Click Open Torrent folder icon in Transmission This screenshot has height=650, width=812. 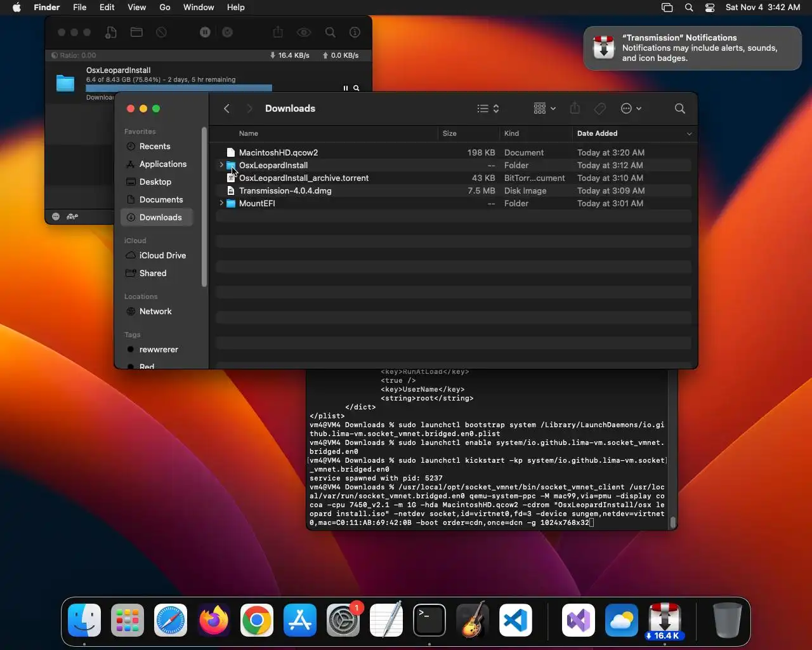point(136,32)
